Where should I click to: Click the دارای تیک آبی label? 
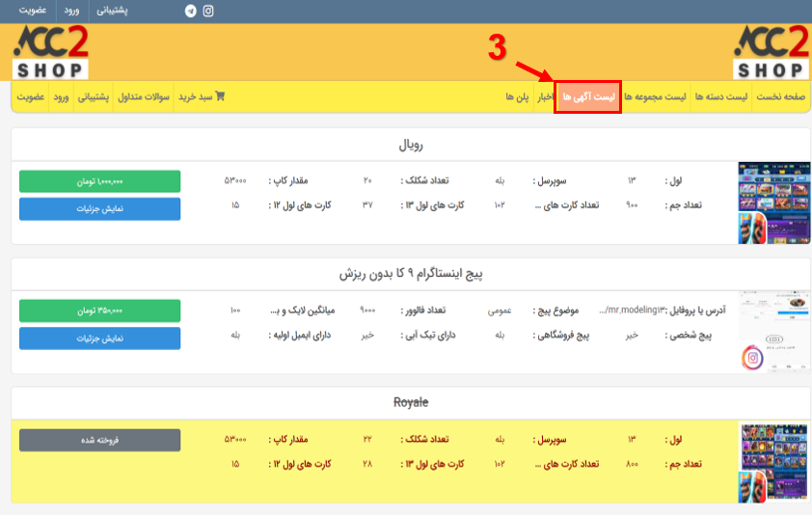tap(428, 336)
